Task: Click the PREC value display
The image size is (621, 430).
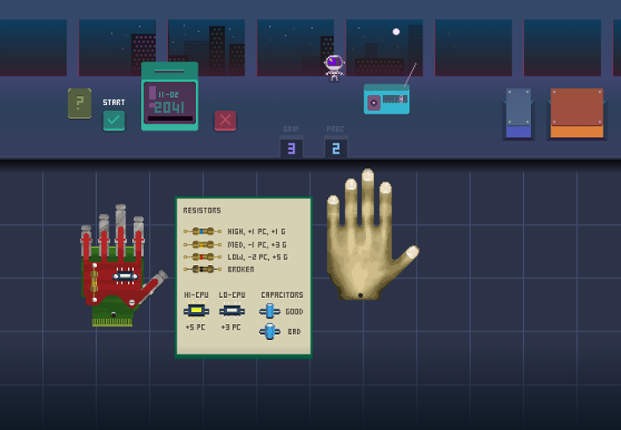Action: point(336,148)
